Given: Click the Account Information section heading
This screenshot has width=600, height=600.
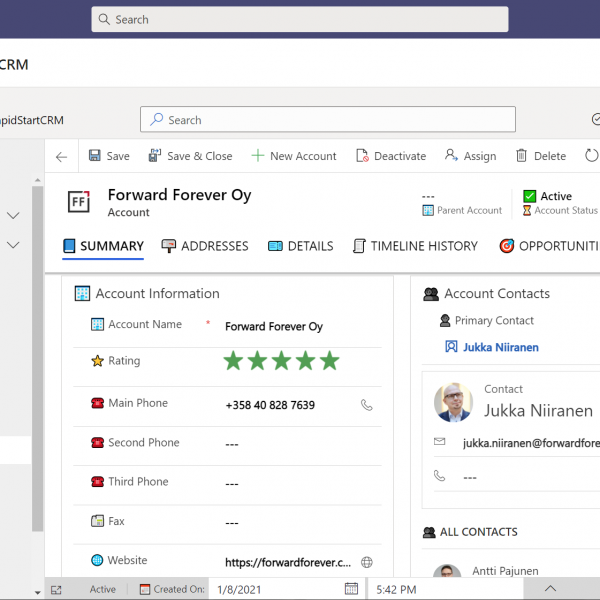Looking at the screenshot, I should point(157,293).
